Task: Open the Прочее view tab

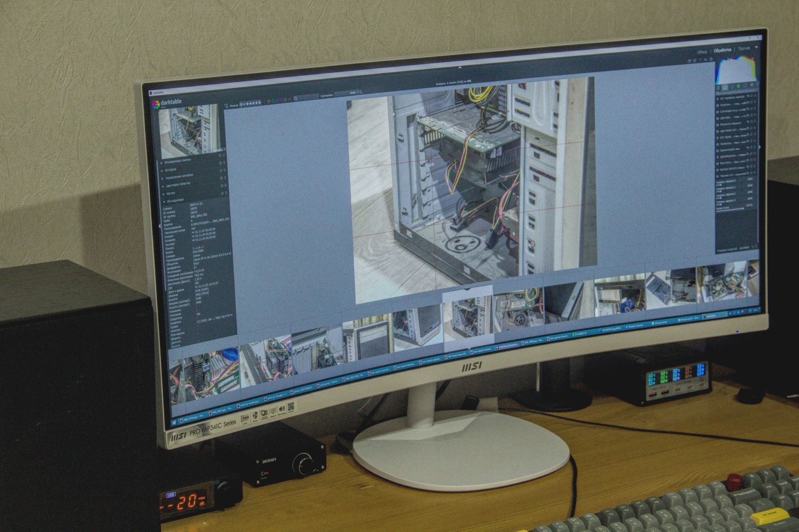Action: point(744,48)
